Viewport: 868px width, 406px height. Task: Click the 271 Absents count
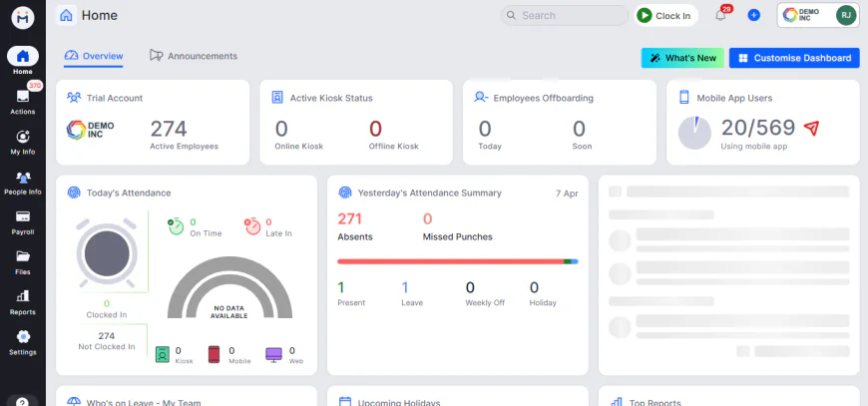(x=350, y=219)
